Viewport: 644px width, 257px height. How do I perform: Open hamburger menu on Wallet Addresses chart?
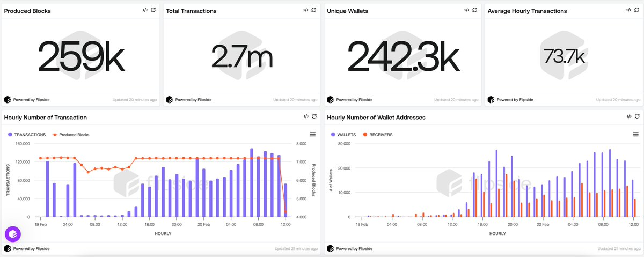[x=635, y=134]
